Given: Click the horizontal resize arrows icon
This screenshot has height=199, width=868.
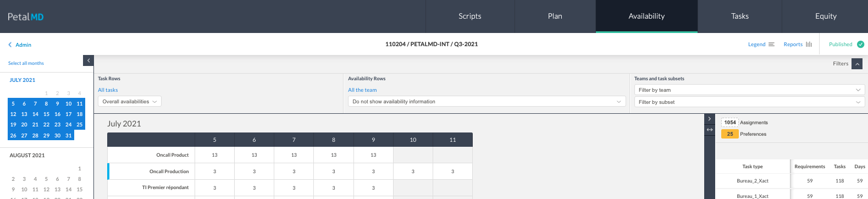Looking at the screenshot, I should click(710, 130).
